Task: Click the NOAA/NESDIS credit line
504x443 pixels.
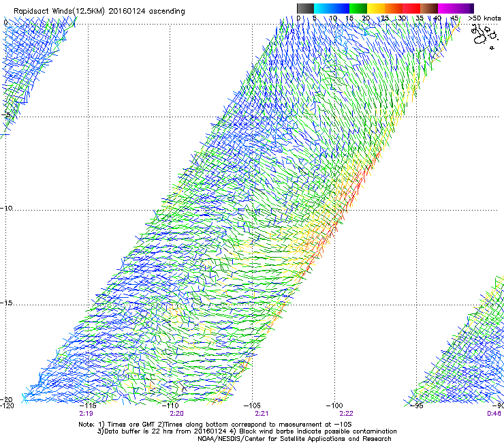Action: pos(294,439)
